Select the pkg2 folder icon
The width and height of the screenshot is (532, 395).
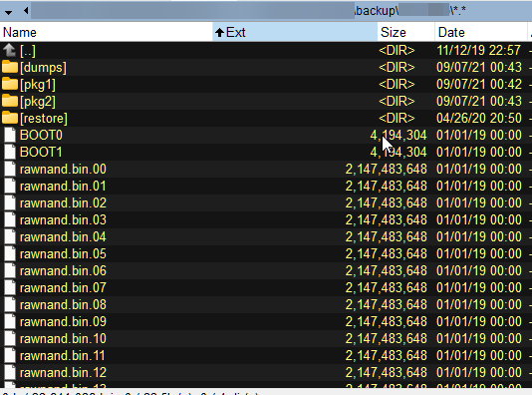click(x=10, y=101)
